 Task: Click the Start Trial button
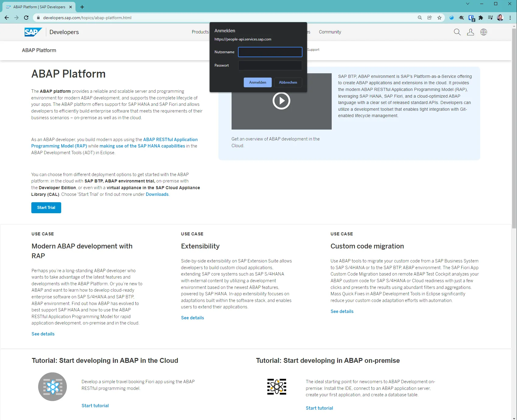(x=46, y=208)
